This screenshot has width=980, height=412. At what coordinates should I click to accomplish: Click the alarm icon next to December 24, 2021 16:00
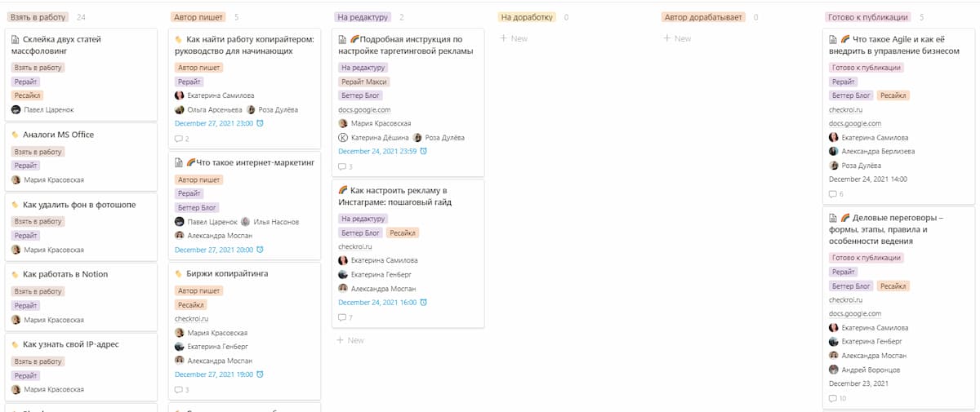pyautogui.click(x=424, y=303)
